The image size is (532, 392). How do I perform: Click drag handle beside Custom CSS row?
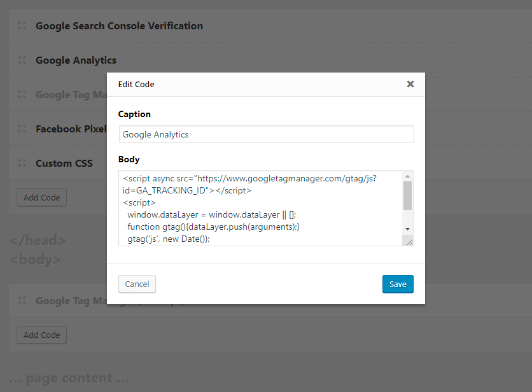point(22,163)
